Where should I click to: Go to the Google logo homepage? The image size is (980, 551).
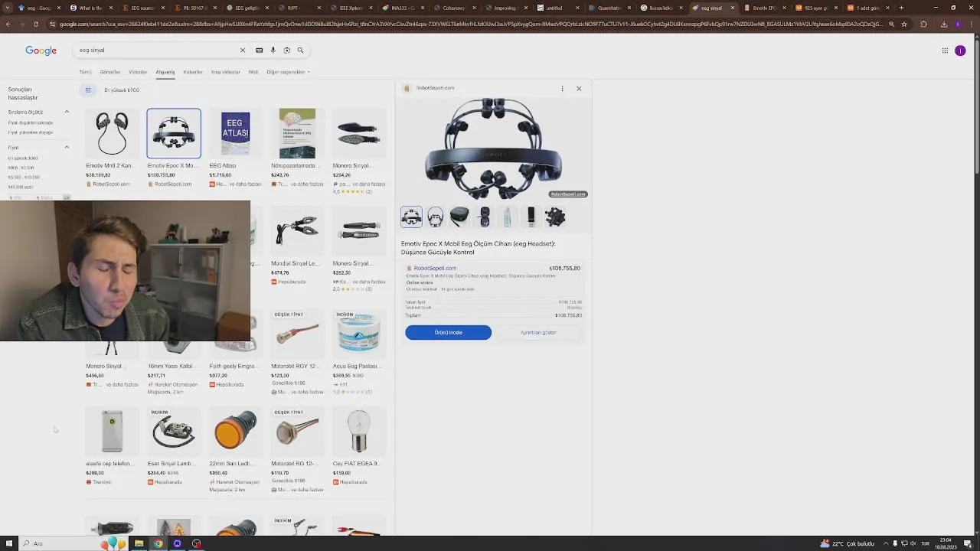[x=41, y=51]
